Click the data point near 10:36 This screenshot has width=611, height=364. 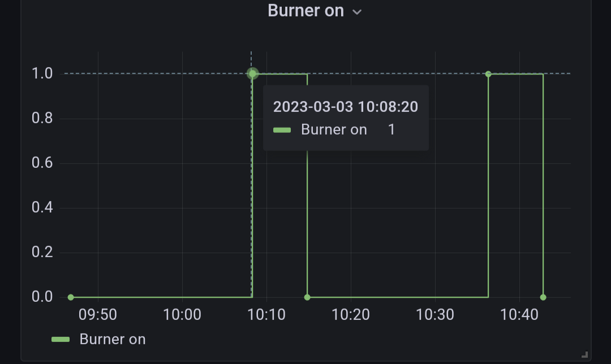[x=488, y=73]
